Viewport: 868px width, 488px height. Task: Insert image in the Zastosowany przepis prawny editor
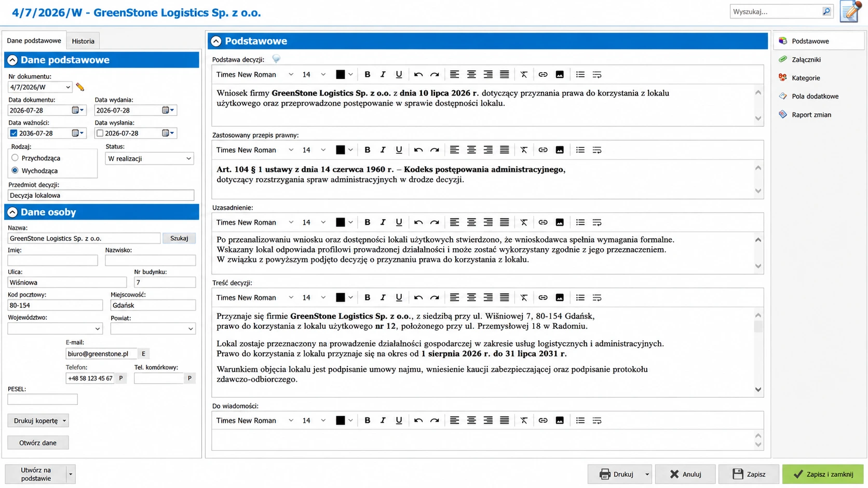pyautogui.click(x=560, y=150)
